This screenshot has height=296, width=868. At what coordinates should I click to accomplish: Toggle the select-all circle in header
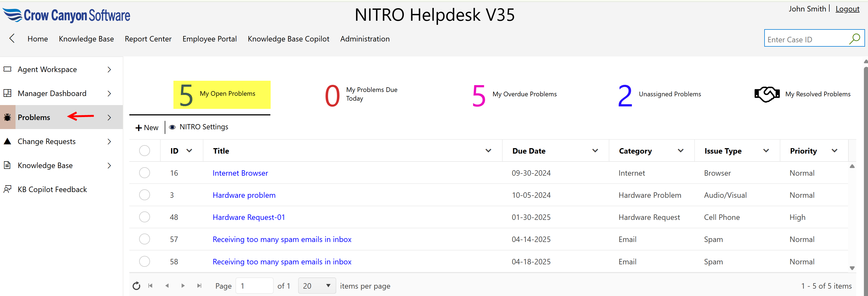point(145,151)
